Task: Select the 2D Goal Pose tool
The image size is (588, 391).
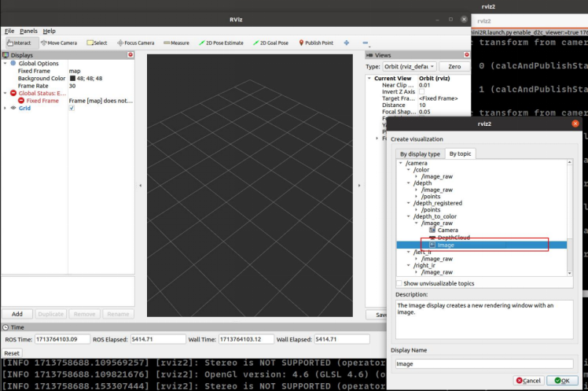Action: [x=270, y=42]
